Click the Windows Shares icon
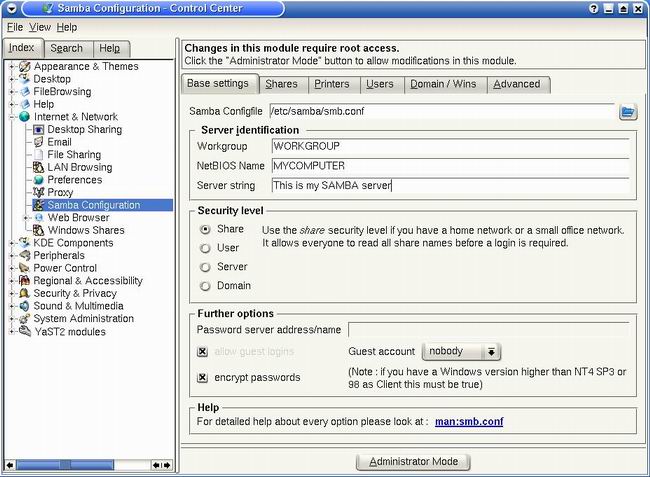The width and height of the screenshot is (650, 477). coord(39,230)
